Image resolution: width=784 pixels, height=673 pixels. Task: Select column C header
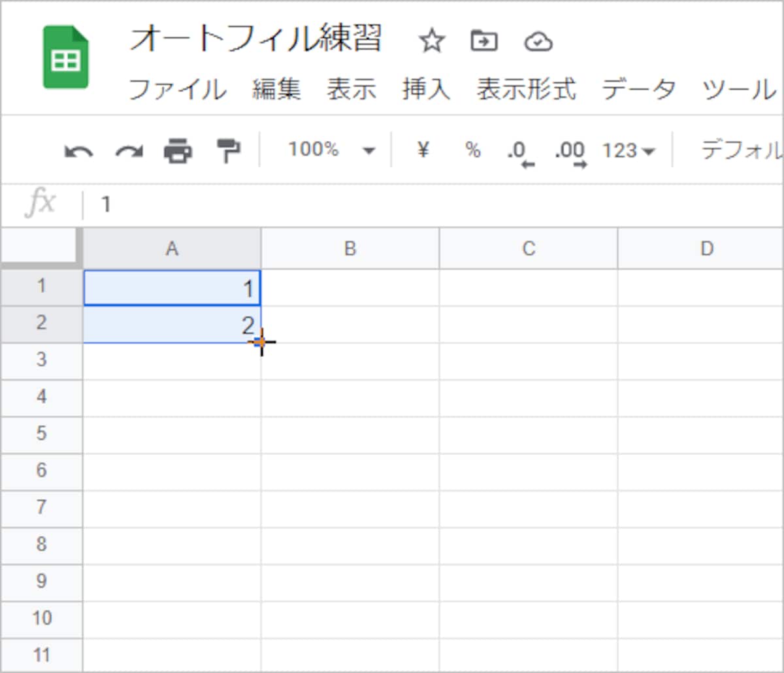[x=529, y=248]
